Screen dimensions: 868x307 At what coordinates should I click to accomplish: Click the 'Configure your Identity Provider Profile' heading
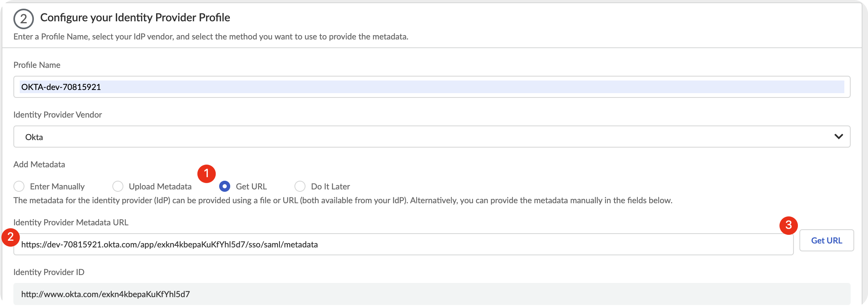point(135,17)
